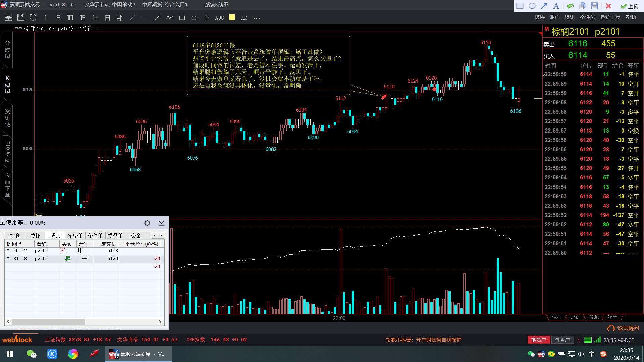Click the green undo arrow icon
Screen dimensions: 644x362
pos(570,6)
